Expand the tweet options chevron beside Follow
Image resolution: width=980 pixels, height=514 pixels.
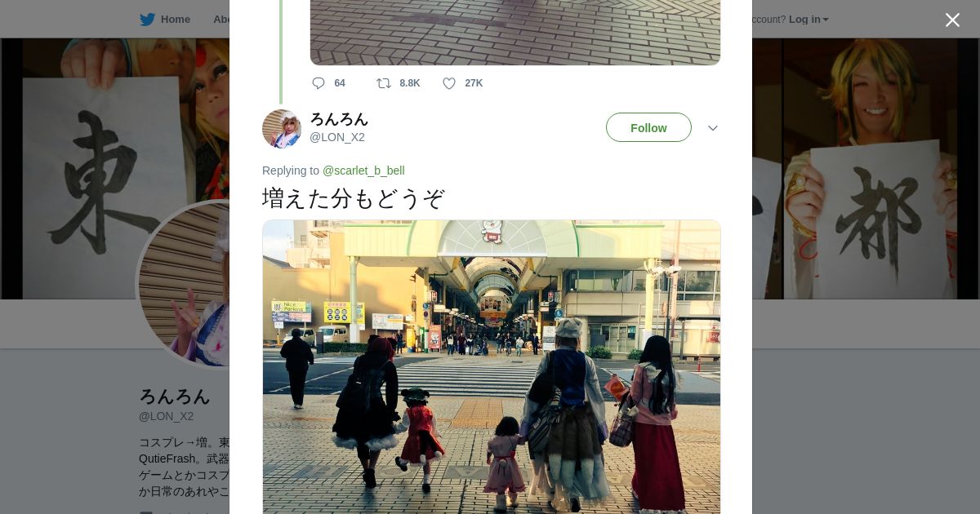point(713,128)
